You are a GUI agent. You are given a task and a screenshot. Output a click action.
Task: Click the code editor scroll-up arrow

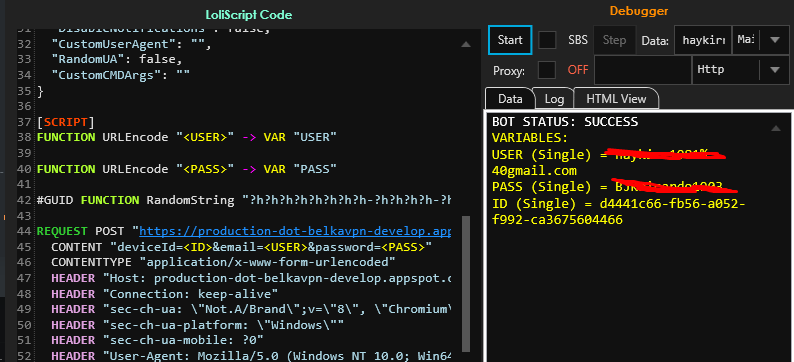coord(465,45)
